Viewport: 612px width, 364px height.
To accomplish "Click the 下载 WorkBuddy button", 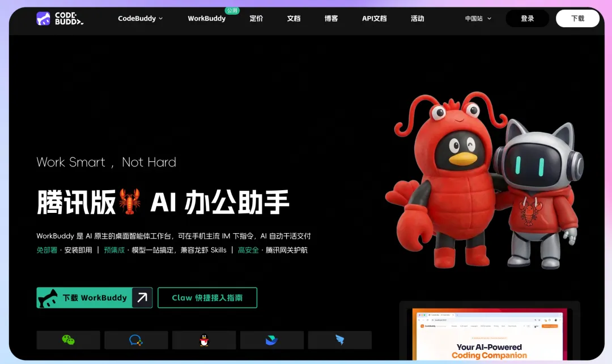I will tap(95, 298).
